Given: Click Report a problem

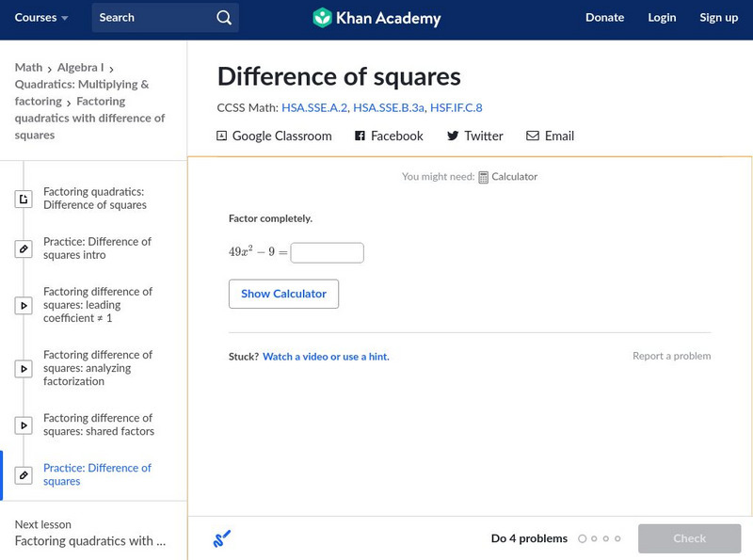Looking at the screenshot, I should click(671, 356).
